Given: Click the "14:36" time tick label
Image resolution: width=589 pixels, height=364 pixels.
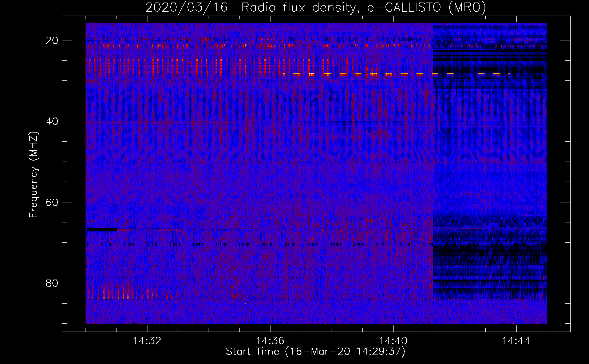Looking at the screenshot, I should coord(270,341).
